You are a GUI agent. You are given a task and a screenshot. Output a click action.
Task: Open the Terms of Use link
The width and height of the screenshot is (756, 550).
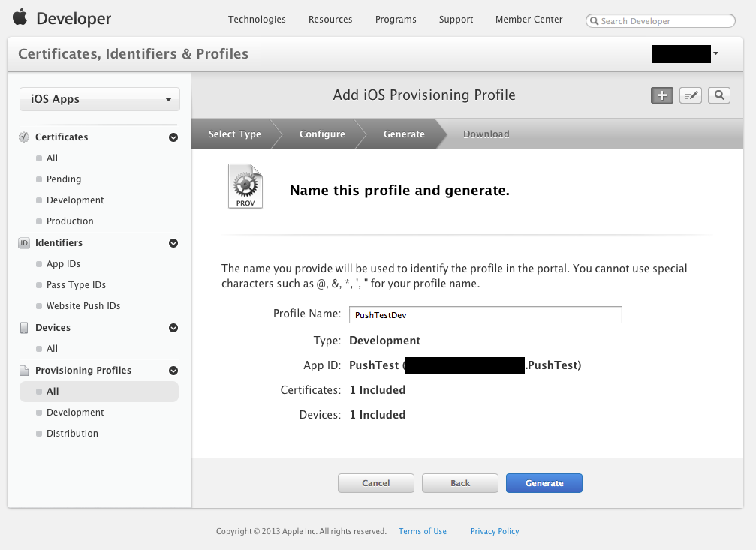[x=423, y=531]
